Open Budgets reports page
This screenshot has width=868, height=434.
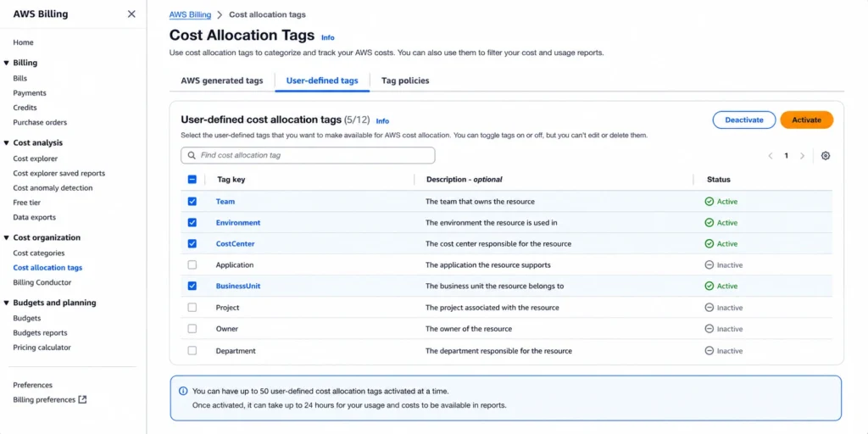41,332
